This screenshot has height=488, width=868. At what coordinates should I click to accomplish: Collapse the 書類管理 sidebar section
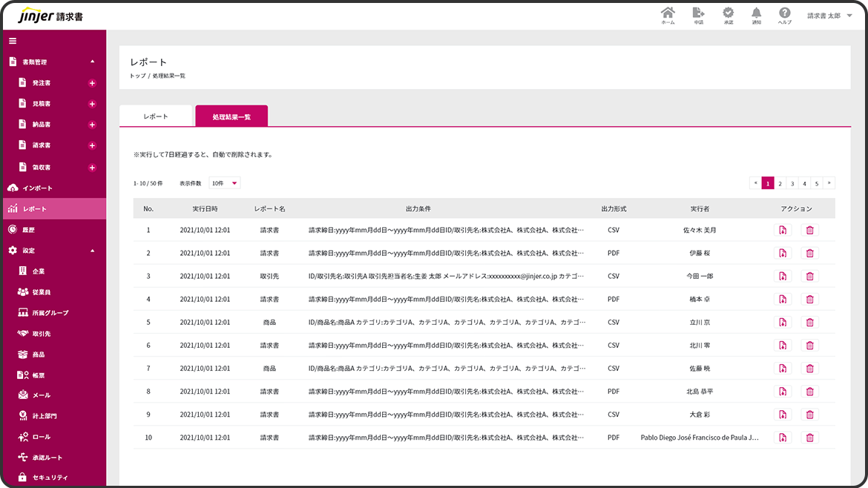click(92, 62)
